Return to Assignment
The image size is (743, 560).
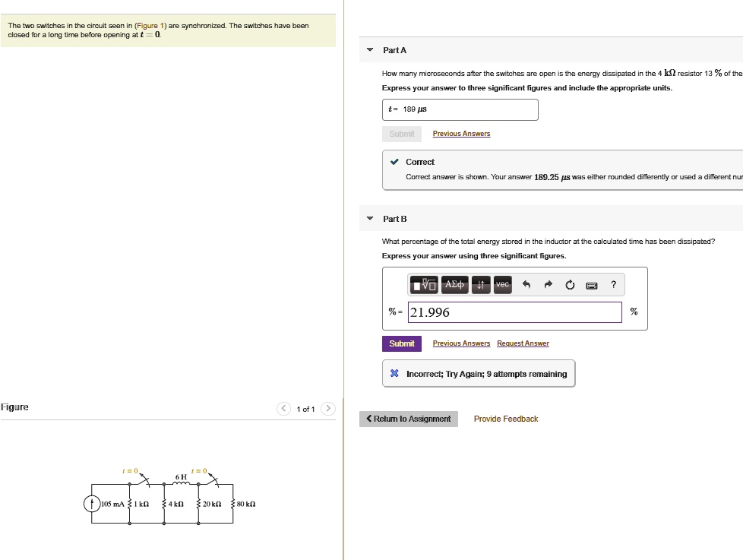408,418
